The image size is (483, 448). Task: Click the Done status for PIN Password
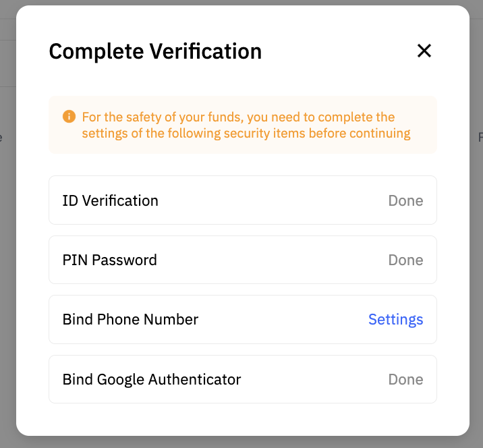pos(405,260)
